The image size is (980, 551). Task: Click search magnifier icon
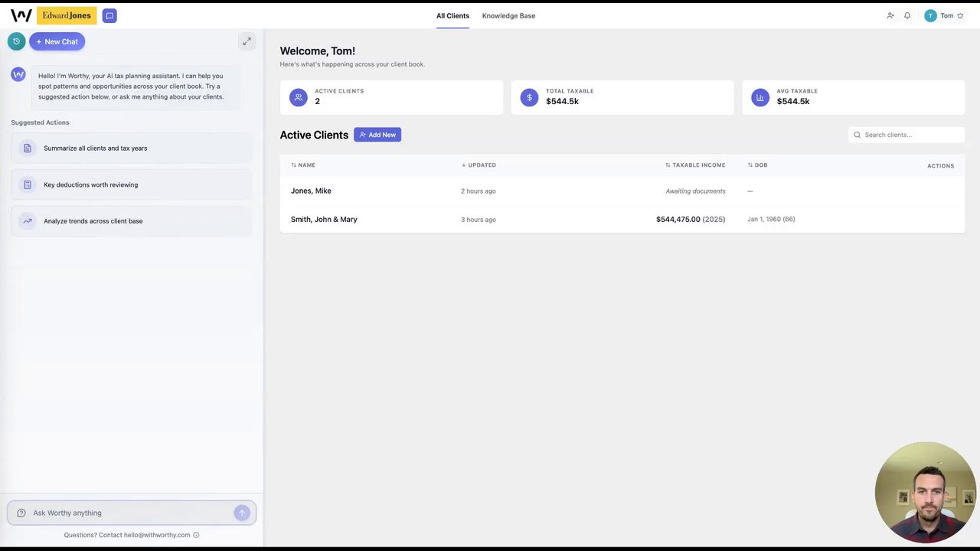(x=857, y=135)
